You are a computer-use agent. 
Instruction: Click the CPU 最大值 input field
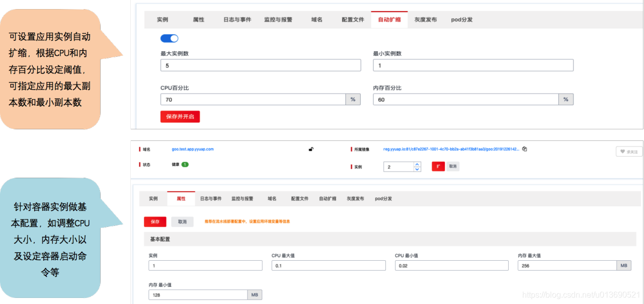329,266
